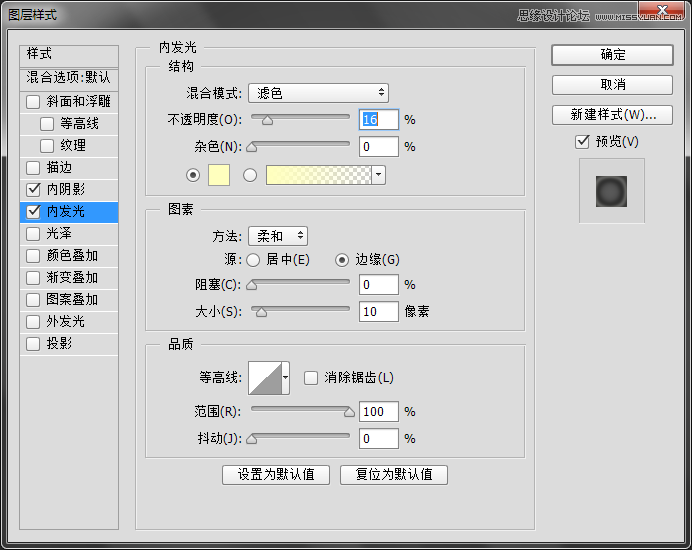Image resolution: width=692 pixels, height=550 pixels.
Task: Open the 混合模式 dropdown showing 滤色
Action: [x=318, y=93]
